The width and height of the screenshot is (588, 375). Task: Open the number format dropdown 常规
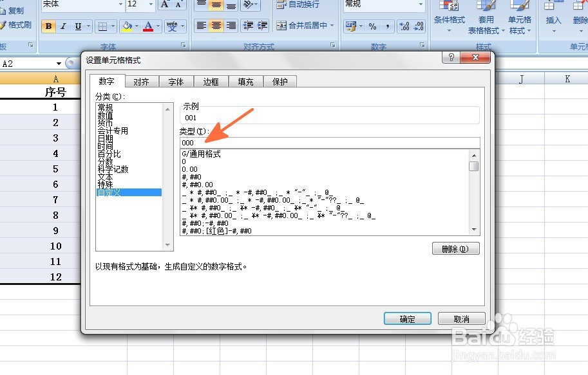tap(421, 4)
